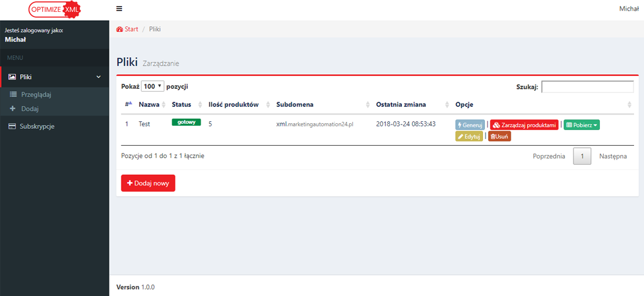This screenshot has height=296, width=644.
Task: Expand the green Pobierz dropdown
Action: point(581,125)
